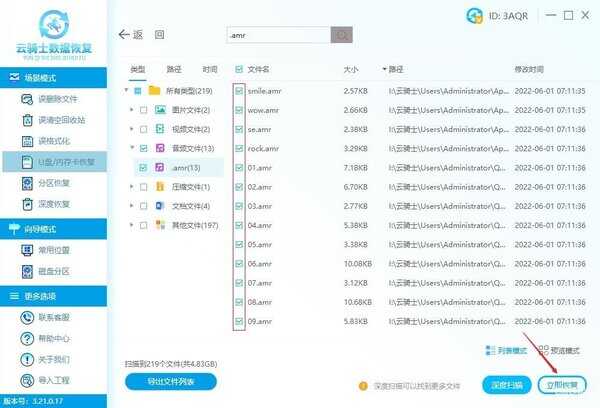Uncheck the 音频文件(13) checkbox
Viewport: 600px width, 408px height.
143,149
